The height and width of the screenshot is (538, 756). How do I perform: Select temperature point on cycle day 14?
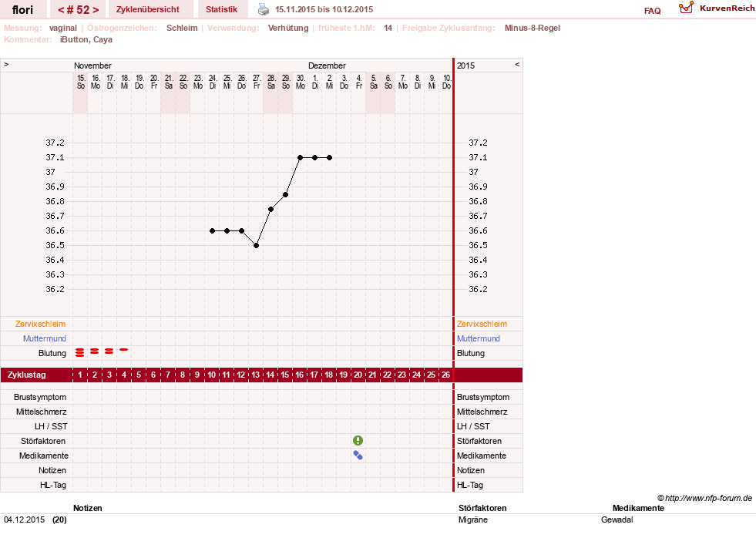pyautogui.click(x=271, y=209)
